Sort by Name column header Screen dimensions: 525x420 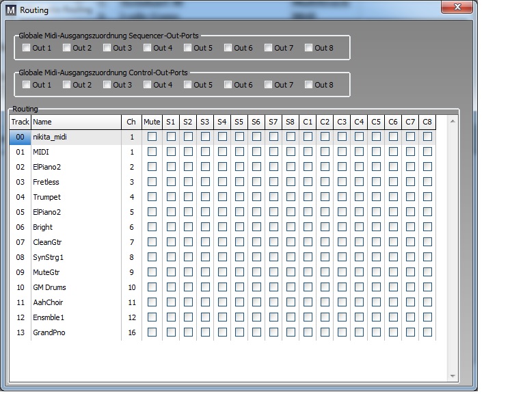pyautogui.click(x=76, y=122)
